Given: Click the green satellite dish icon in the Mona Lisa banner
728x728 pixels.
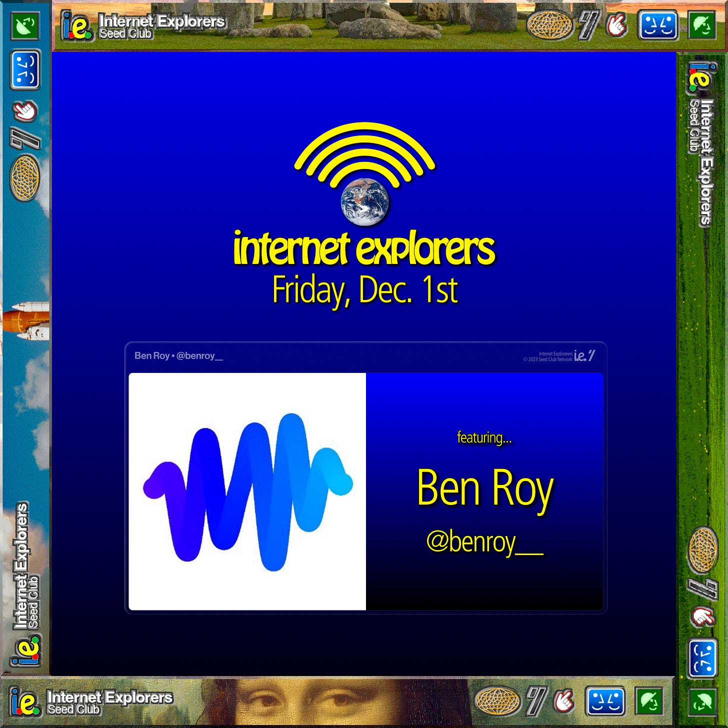Looking at the screenshot, I should pos(649,700).
